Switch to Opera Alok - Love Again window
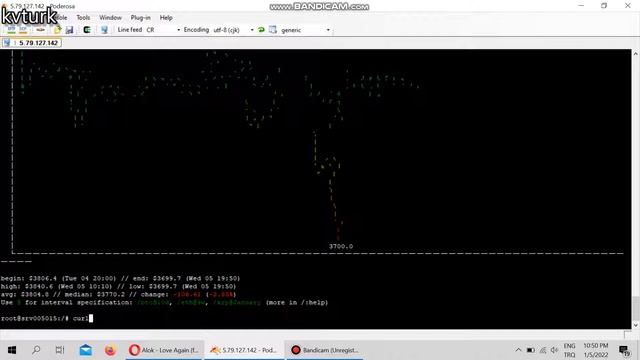The image size is (640, 360). click(x=163, y=350)
